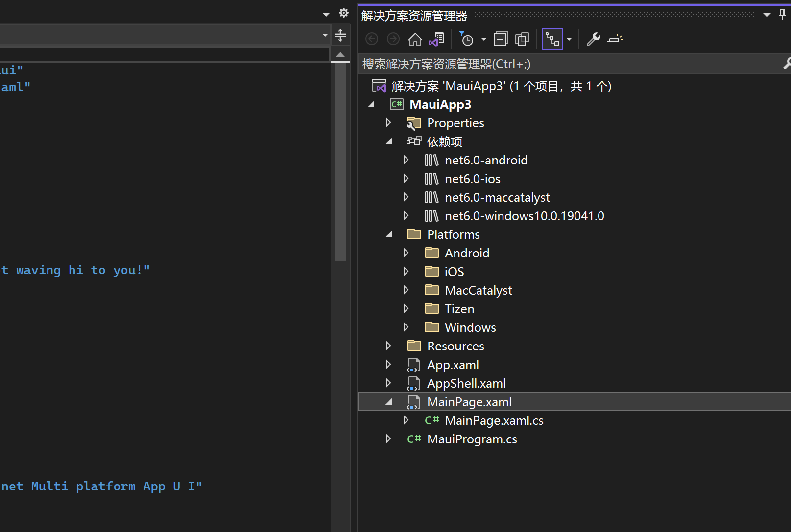
Task: Select the MainPage.xaml.cs code-behind file
Action: pos(494,420)
